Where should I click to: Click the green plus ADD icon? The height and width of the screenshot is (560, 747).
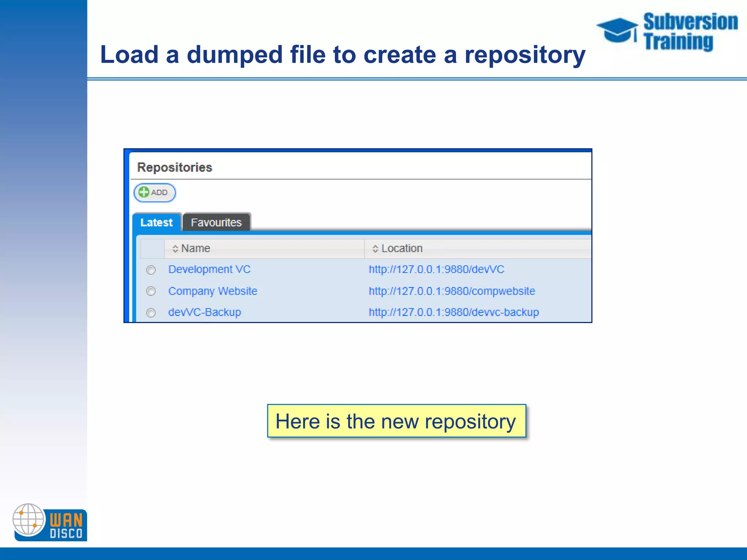click(144, 192)
